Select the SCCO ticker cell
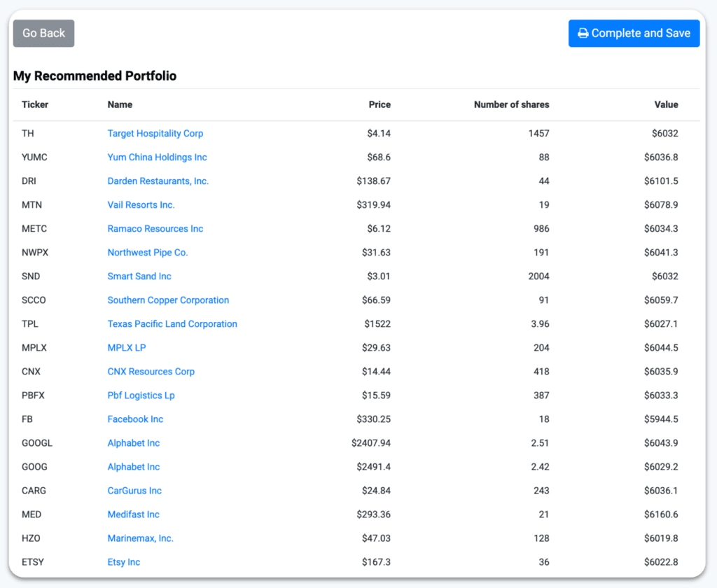 [x=34, y=300]
